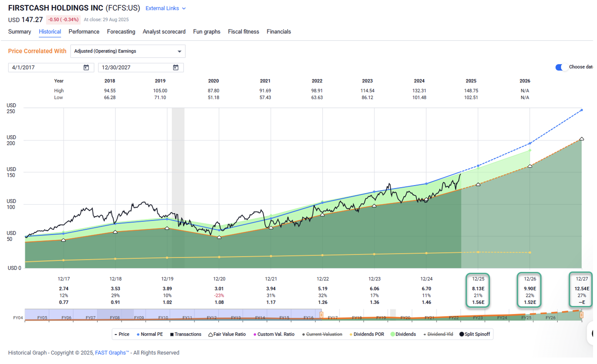Go to the Summary tab
The image size is (597, 364).
(x=20, y=32)
